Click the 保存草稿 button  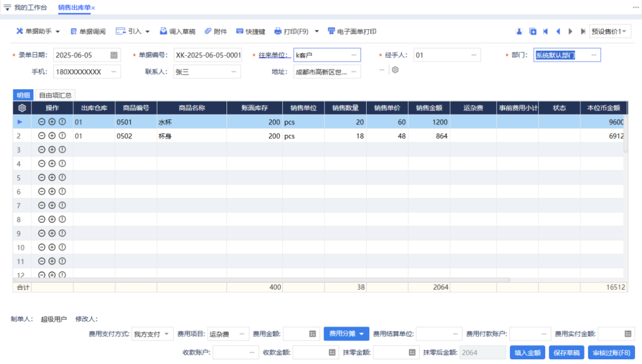(x=567, y=353)
